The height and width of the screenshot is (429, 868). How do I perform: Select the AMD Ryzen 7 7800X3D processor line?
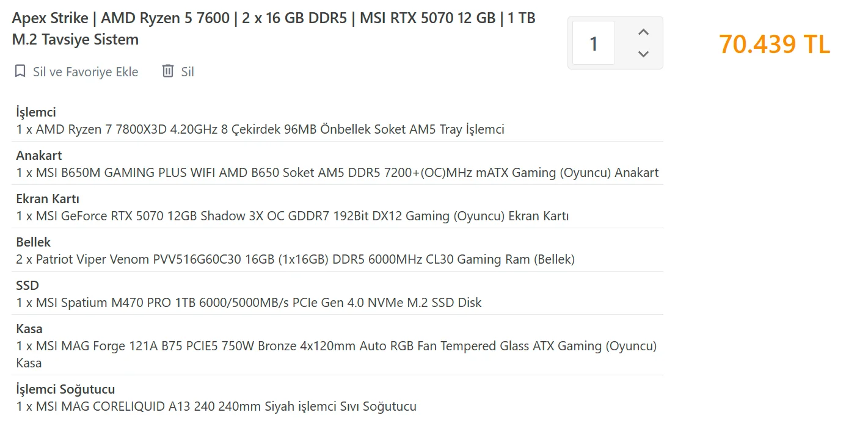click(260, 129)
